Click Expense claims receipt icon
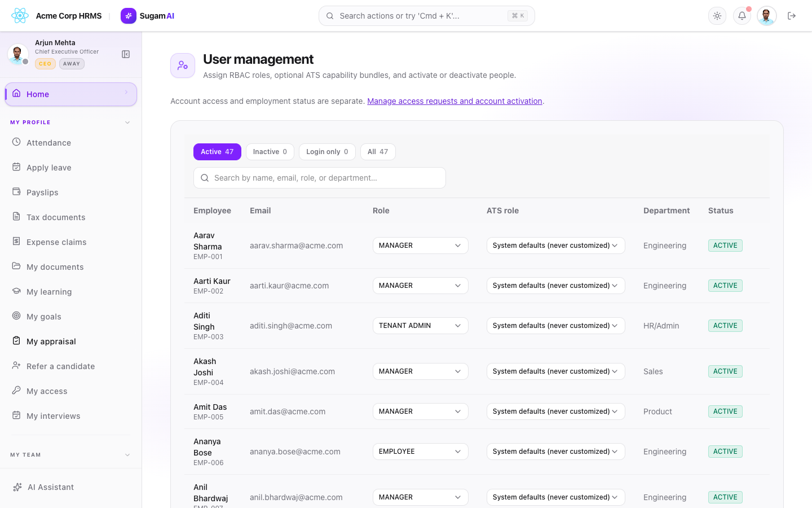Screen dimensions: 812x508 coord(16,242)
